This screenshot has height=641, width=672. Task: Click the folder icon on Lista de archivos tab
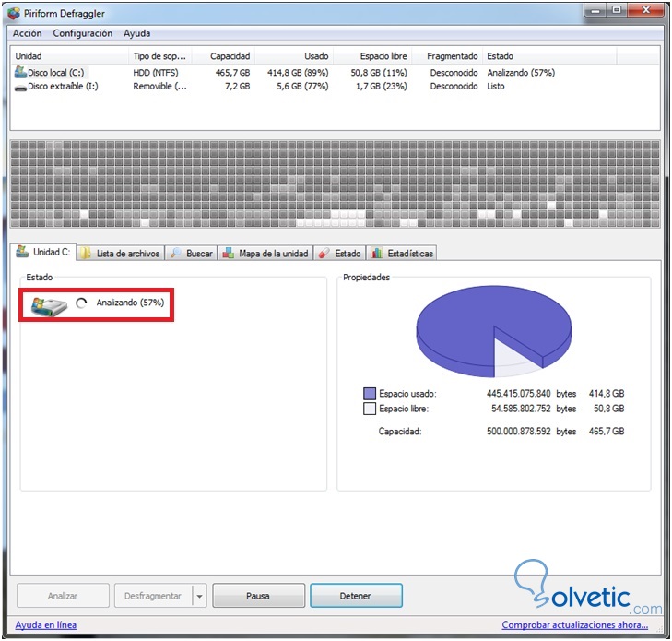(86, 253)
